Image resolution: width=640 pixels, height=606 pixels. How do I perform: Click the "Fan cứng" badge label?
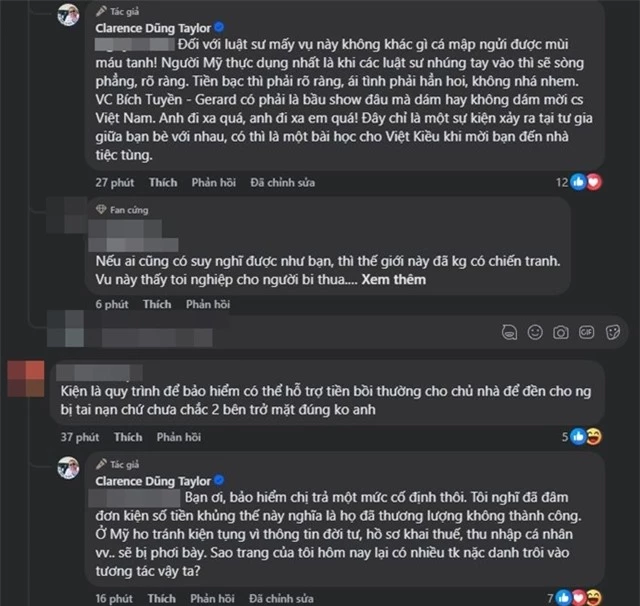pos(129,209)
